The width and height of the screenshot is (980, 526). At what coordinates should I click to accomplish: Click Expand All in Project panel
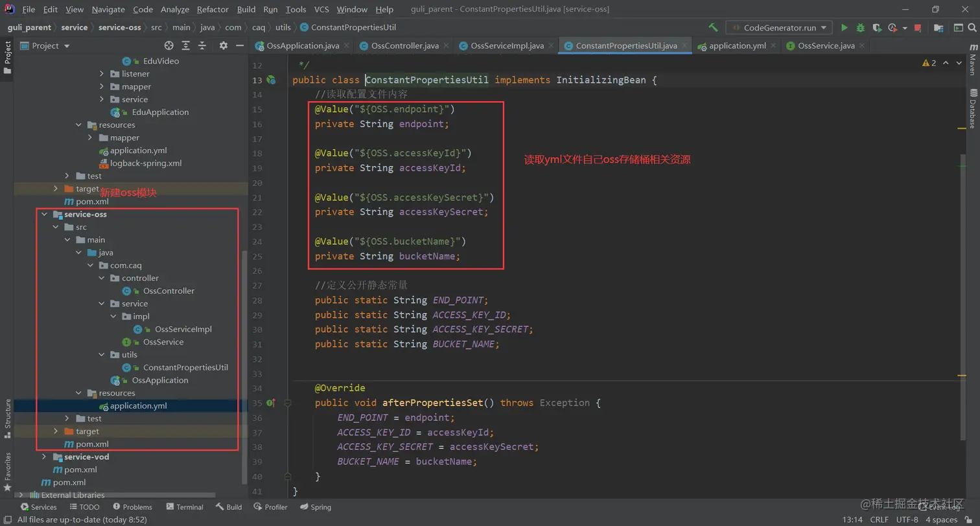pos(186,45)
